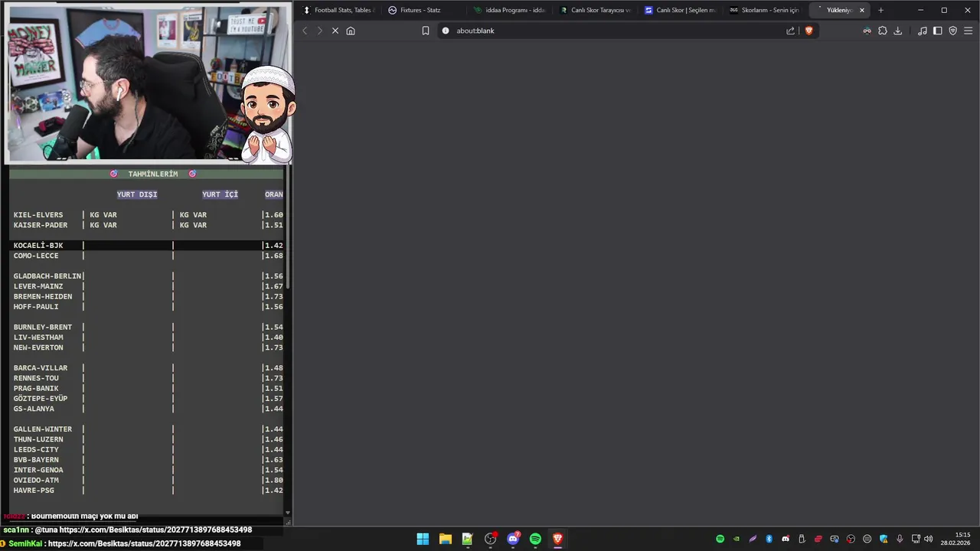Image resolution: width=980 pixels, height=551 pixels.
Task: Open OBS Studio from taskbar
Action: [490, 539]
